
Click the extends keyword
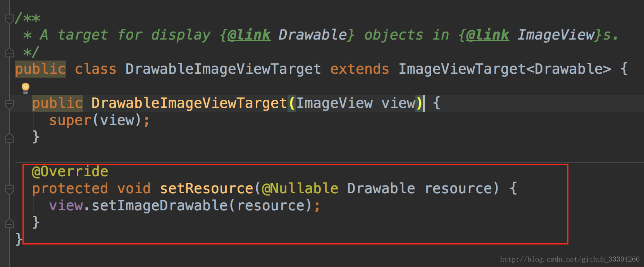point(360,69)
